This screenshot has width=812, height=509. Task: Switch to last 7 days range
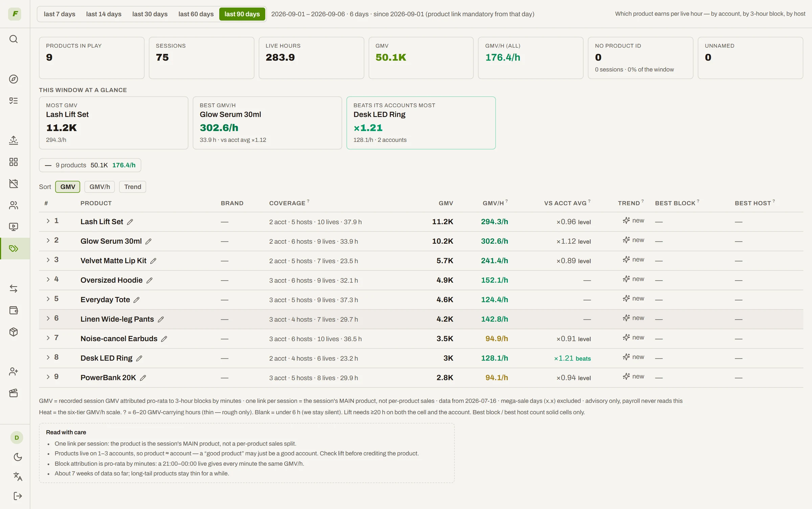coord(60,14)
